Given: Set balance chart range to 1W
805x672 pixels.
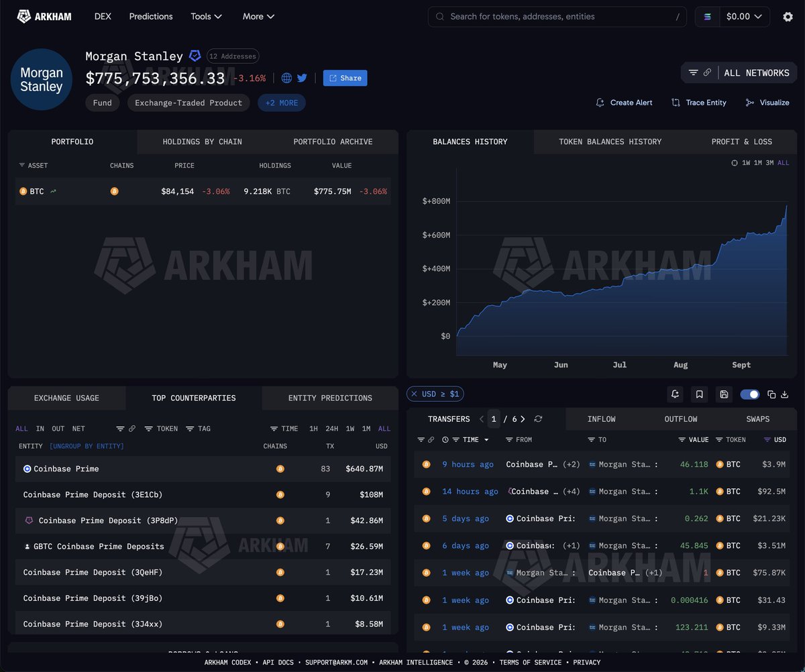Looking at the screenshot, I should pyautogui.click(x=746, y=163).
